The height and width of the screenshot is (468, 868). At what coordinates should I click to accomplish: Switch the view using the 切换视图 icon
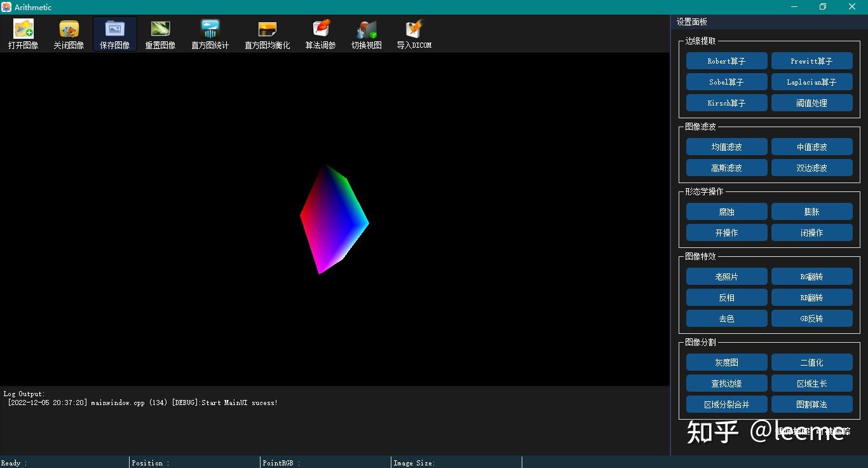point(367,33)
